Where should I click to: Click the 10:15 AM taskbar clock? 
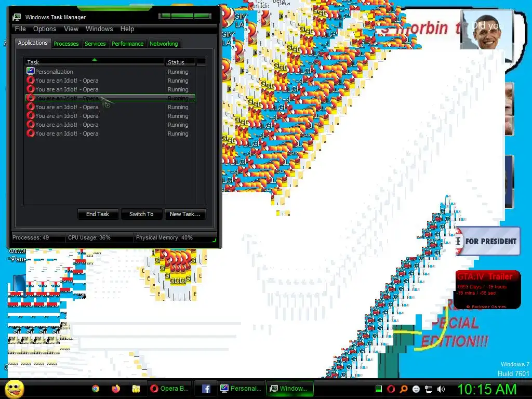click(x=487, y=389)
